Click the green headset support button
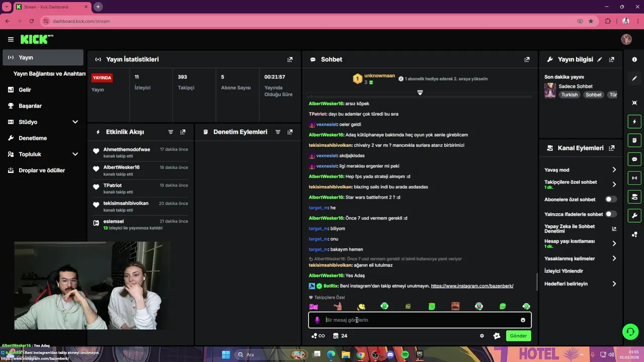Image resolution: width=644 pixels, height=362 pixels. tap(630, 331)
